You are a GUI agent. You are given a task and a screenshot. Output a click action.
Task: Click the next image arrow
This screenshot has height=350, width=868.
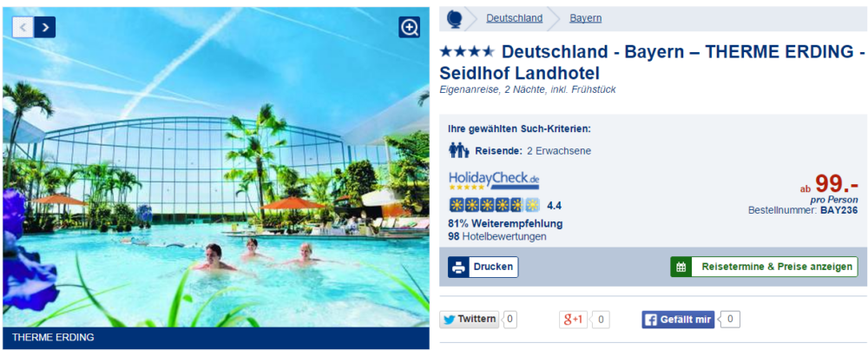pos(45,27)
